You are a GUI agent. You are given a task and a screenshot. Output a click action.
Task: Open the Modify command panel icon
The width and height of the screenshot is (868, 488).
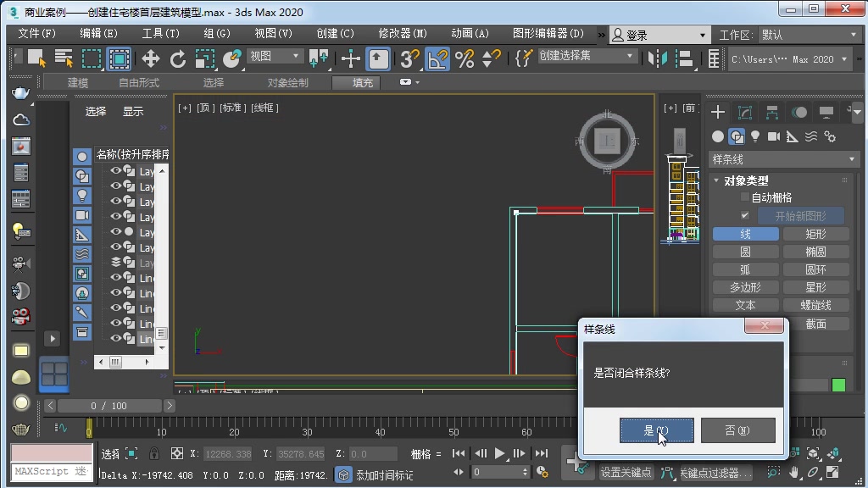point(743,111)
